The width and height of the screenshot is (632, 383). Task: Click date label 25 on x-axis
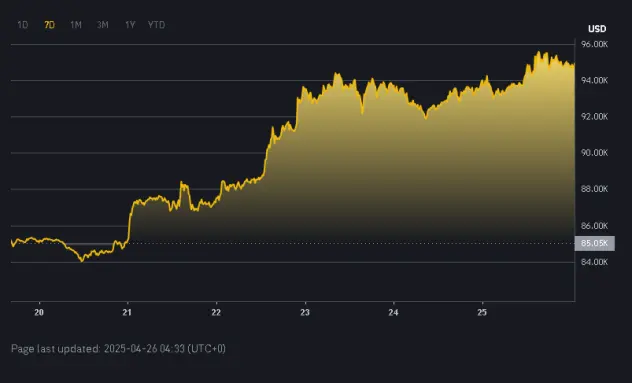tap(482, 312)
